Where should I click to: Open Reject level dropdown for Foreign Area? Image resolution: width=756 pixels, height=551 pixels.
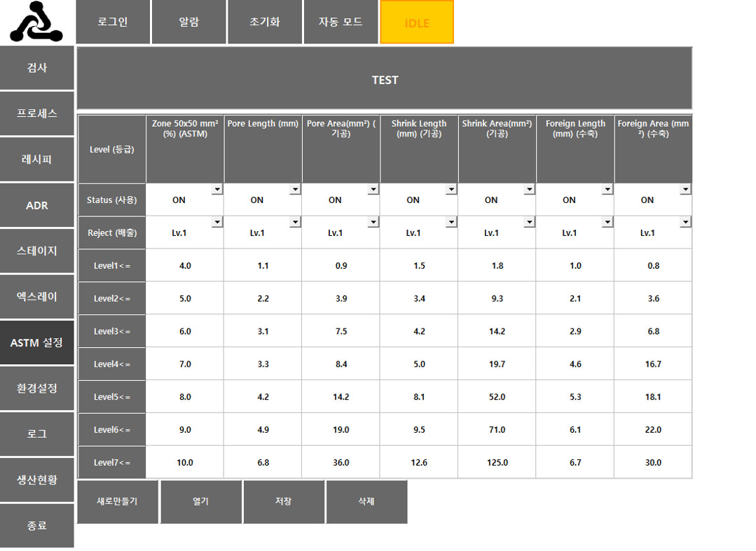click(685, 222)
